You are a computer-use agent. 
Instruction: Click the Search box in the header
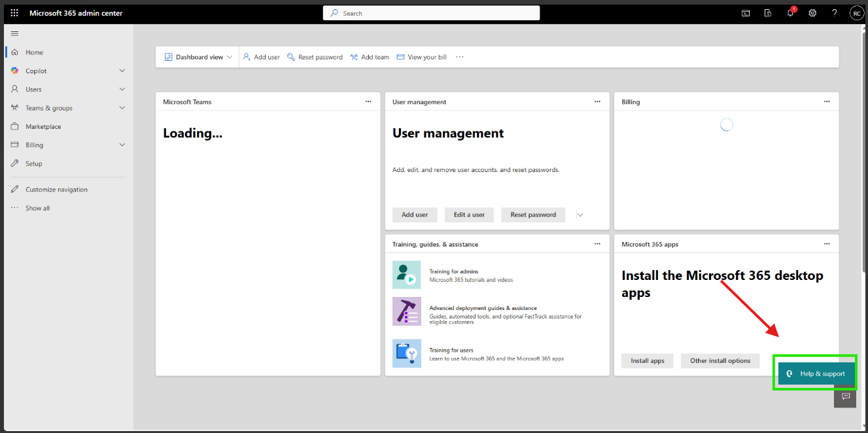[431, 13]
